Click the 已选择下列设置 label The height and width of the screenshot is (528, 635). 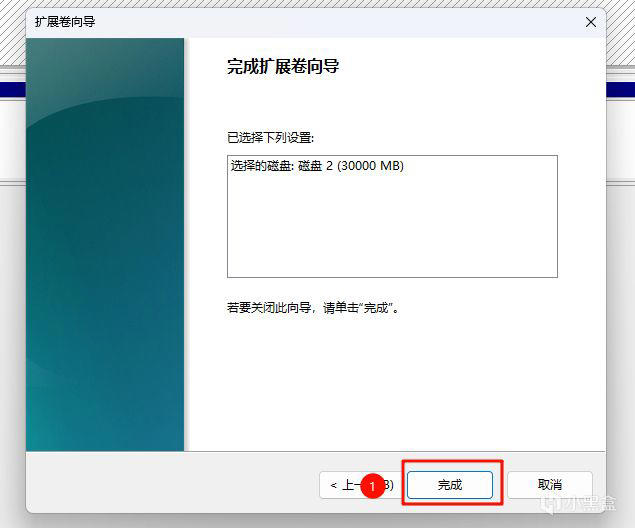tap(270, 138)
